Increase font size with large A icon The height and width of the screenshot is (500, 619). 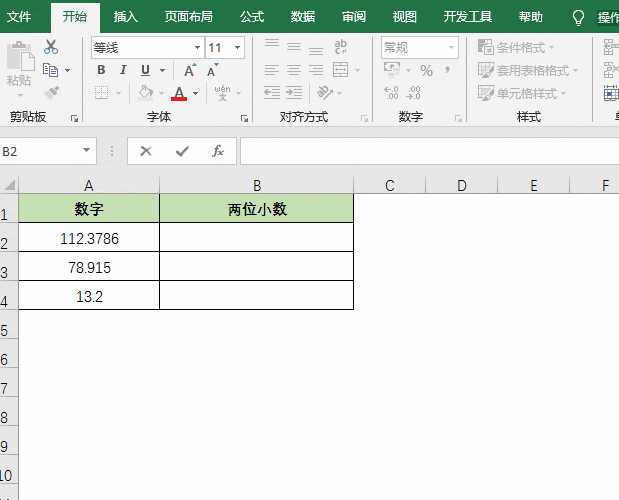click(190, 70)
